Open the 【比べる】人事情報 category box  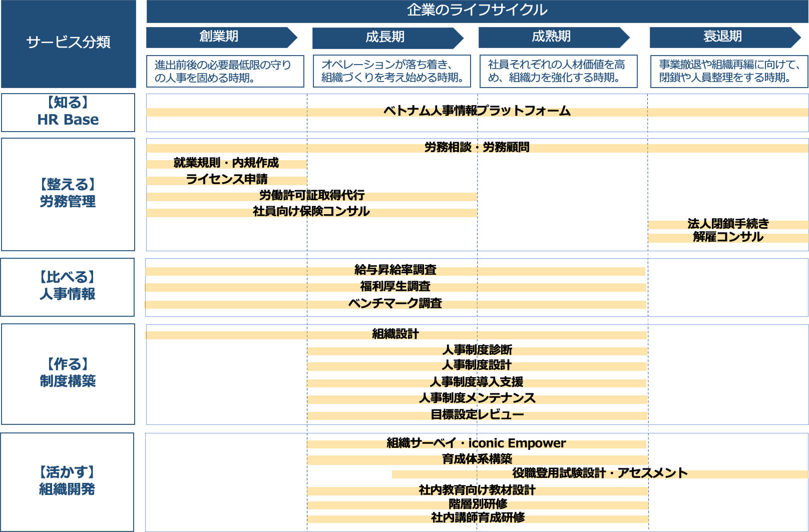[68, 287]
